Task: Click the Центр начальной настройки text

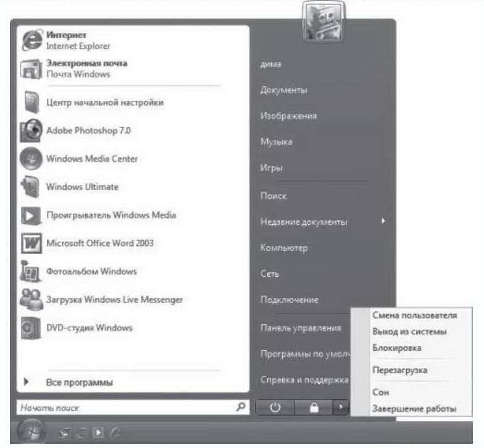Action: tap(105, 103)
